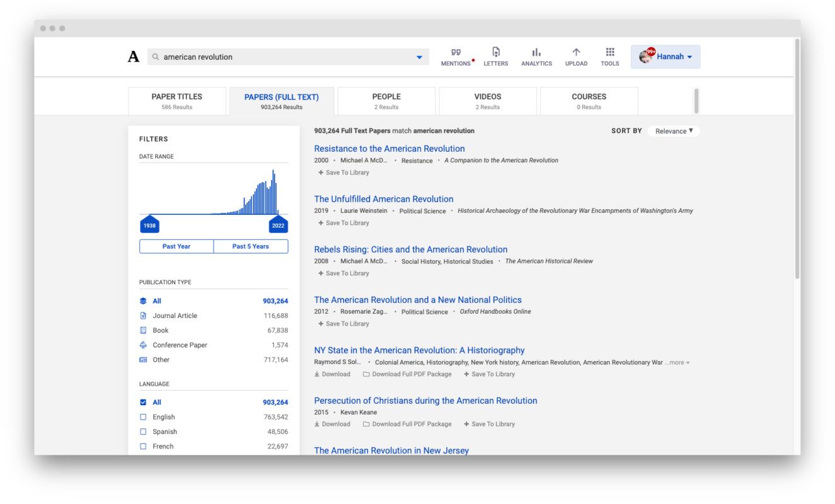
Task: Click the Upload arrow icon
Action: click(576, 52)
